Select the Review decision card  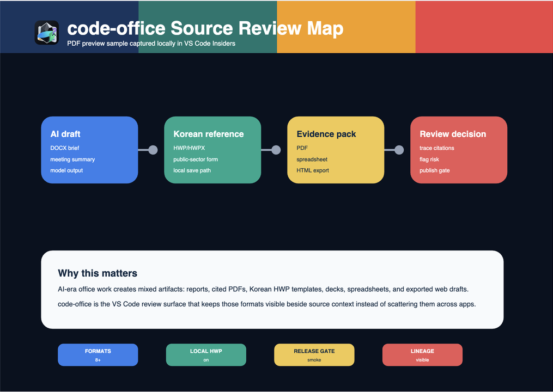[x=459, y=150]
